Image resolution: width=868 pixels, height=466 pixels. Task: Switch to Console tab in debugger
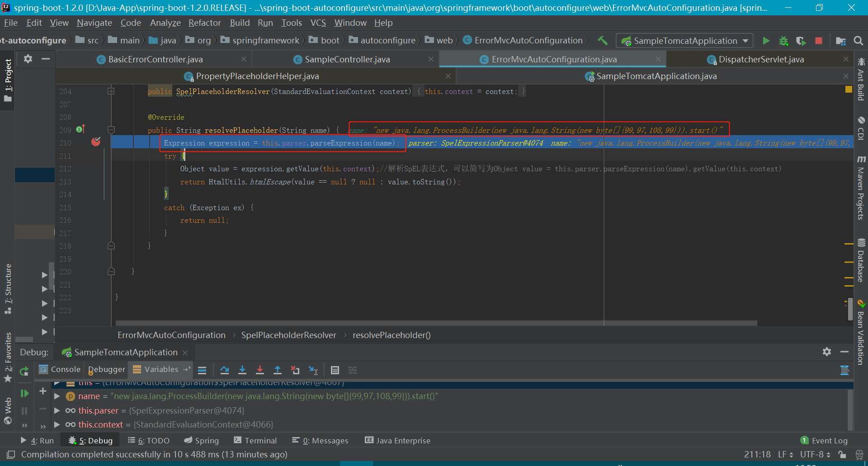59,369
